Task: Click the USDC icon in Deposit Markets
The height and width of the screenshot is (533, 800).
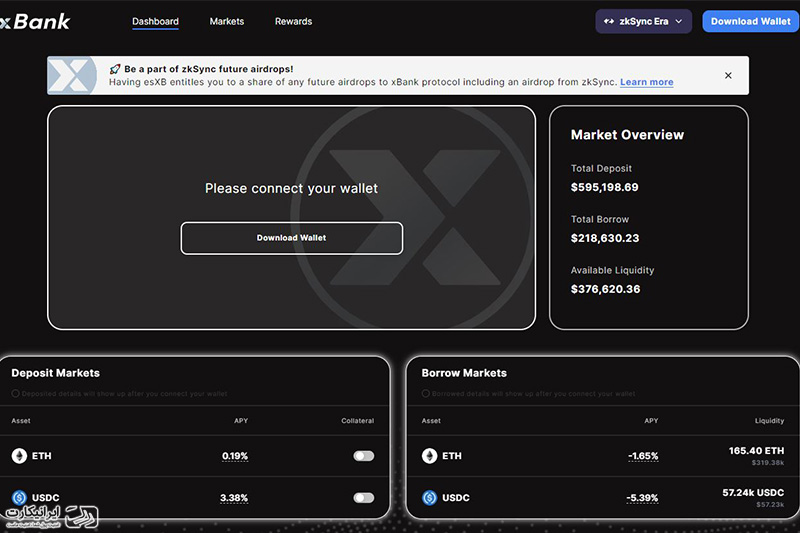Action: click(19, 497)
